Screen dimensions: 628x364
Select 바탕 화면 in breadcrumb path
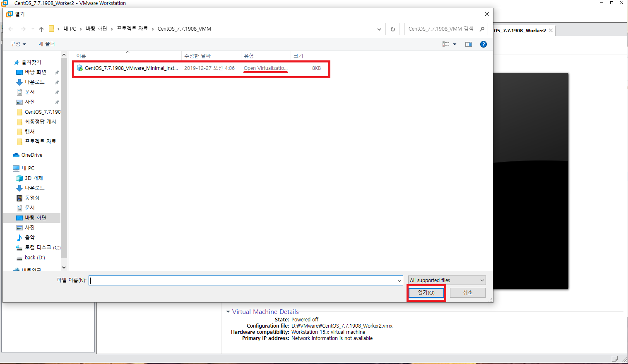96,29
